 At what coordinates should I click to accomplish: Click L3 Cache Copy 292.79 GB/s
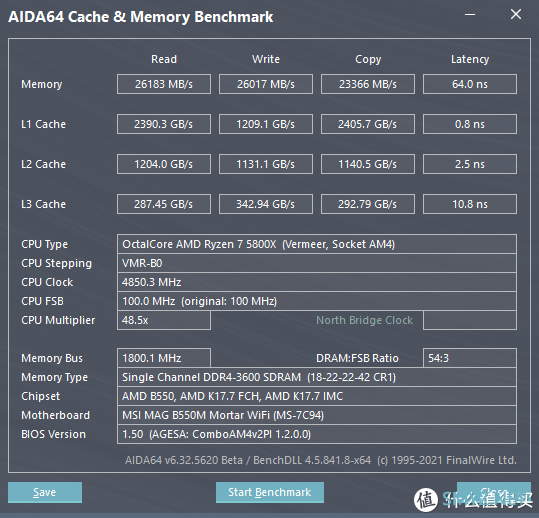coord(368,204)
